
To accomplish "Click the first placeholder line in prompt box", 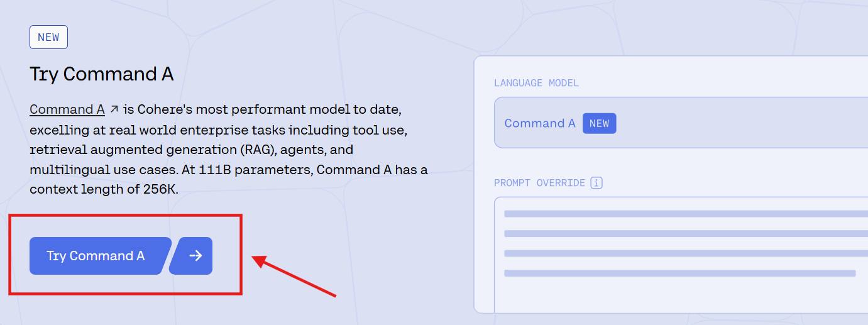I will [685, 214].
